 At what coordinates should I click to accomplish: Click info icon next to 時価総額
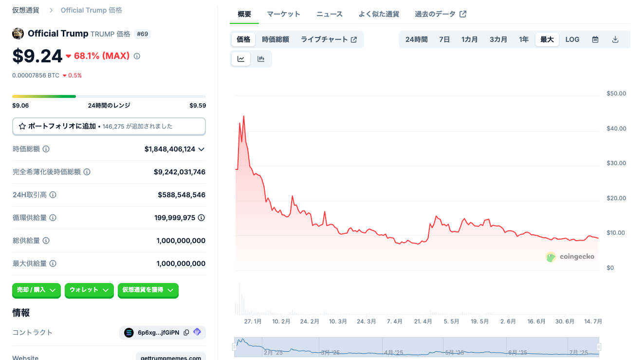(x=46, y=149)
